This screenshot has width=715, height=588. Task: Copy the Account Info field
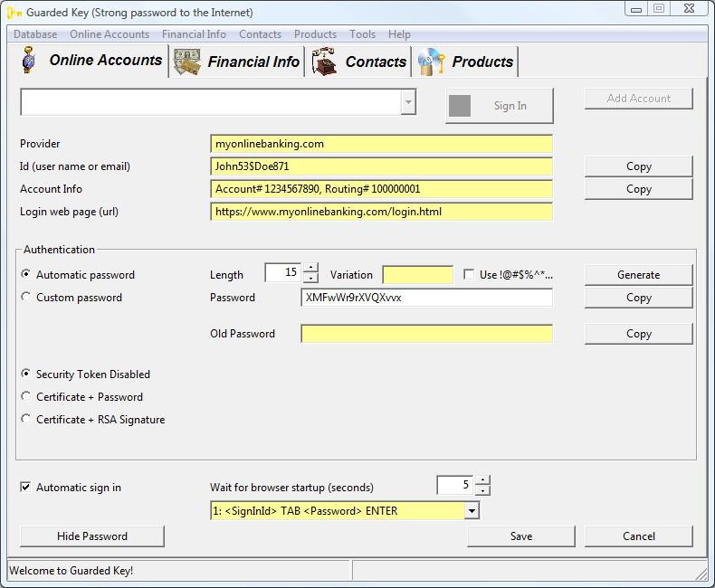(x=638, y=189)
